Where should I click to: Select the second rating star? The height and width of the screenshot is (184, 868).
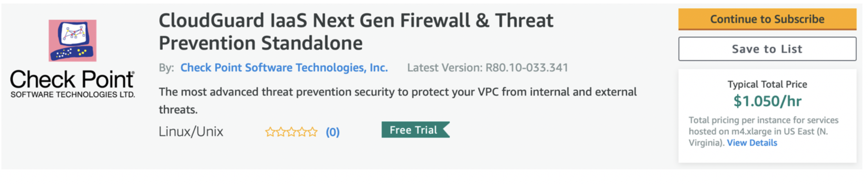(281, 132)
